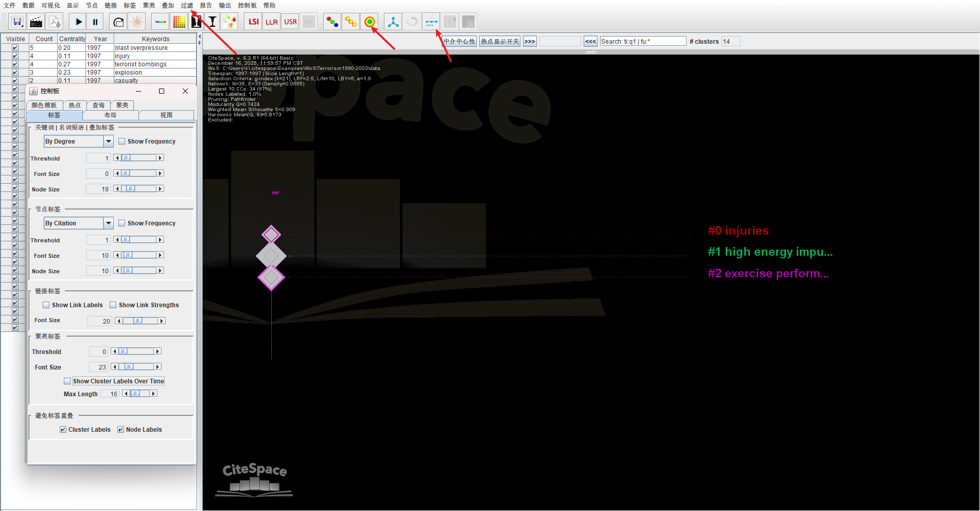Open the PDF export tool
The height and width of the screenshot is (511, 980).
(x=55, y=21)
